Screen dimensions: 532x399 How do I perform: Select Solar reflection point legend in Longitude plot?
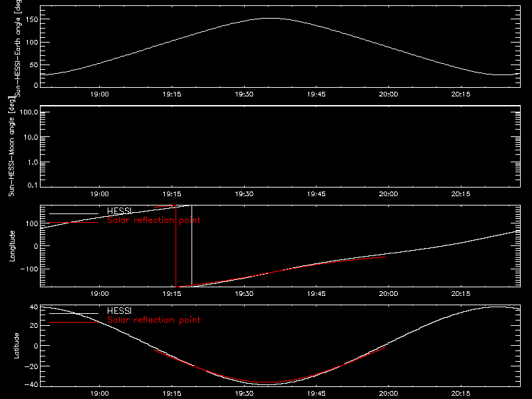154,220
